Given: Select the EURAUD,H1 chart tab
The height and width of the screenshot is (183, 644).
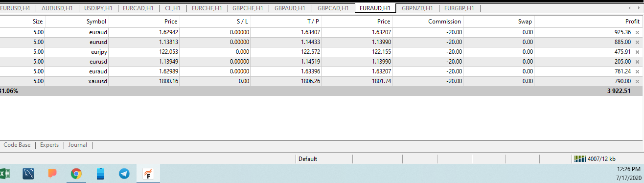Looking at the screenshot, I should 375,8.
